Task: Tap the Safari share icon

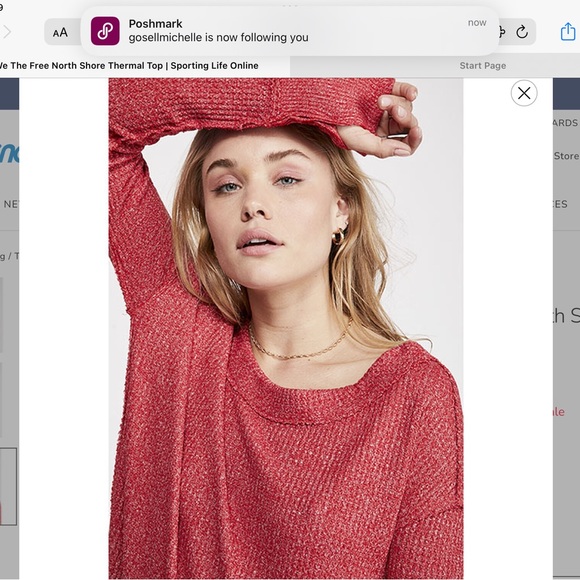Action: tap(568, 31)
